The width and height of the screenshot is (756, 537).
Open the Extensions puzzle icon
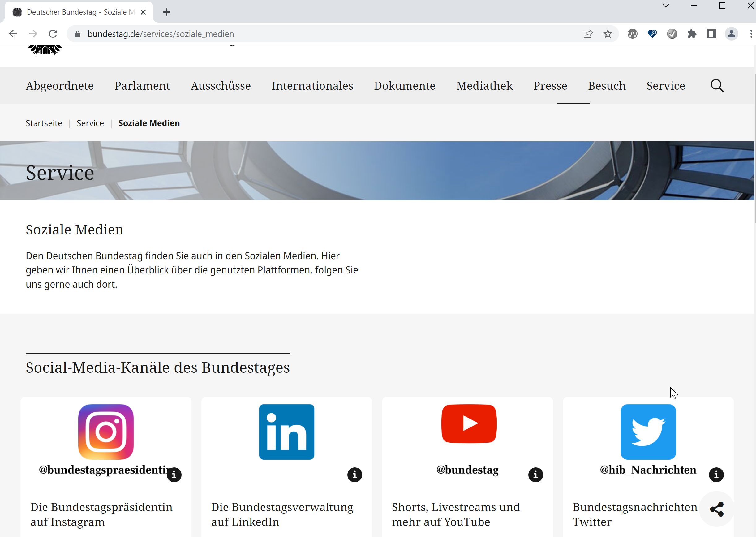pyautogui.click(x=692, y=34)
